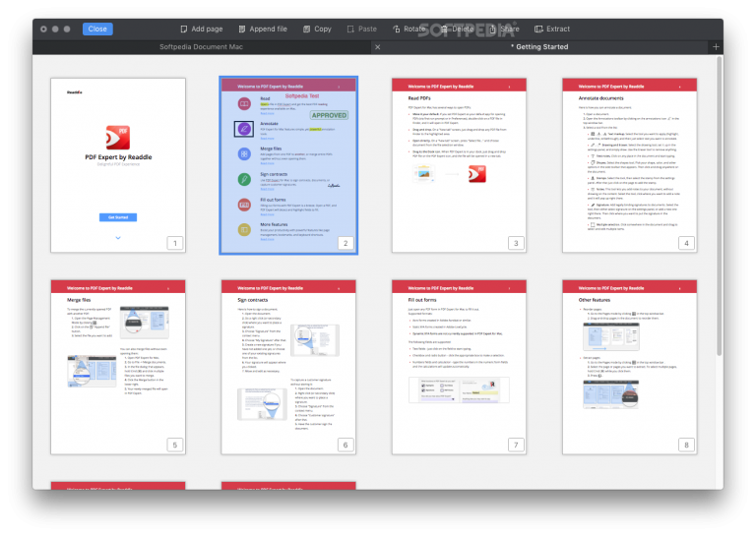Select page 4 Annotate documents thumbnail
The image size is (756, 536).
click(x=630, y=165)
